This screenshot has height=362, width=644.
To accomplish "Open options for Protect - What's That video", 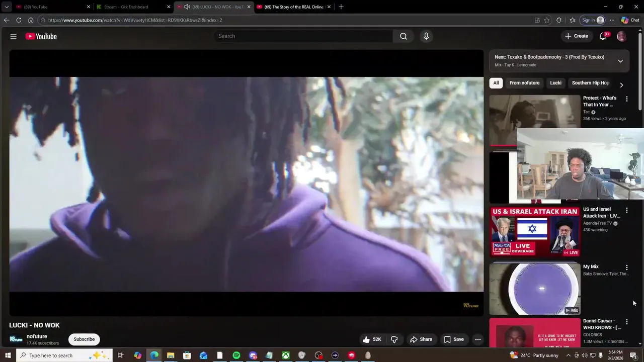I will [x=627, y=99].
